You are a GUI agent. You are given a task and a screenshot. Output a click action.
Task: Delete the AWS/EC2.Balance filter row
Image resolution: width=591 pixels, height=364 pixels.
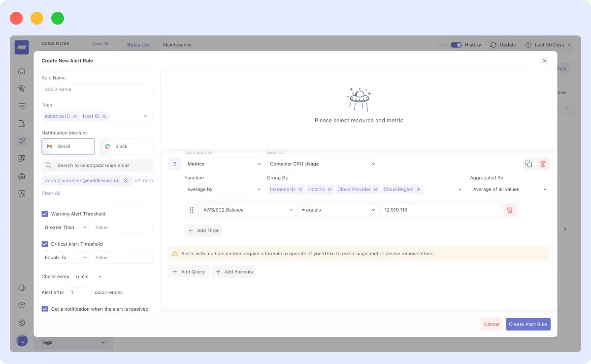[x=510, y=210]
